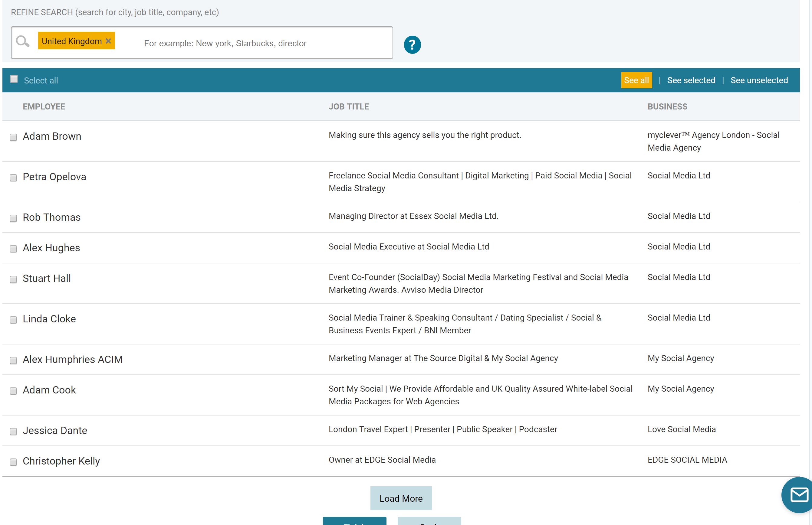Viewport: 812px width, 525px height.
Task: Tick Jessica Dante's checkbox
Action: tap(13, 432)
